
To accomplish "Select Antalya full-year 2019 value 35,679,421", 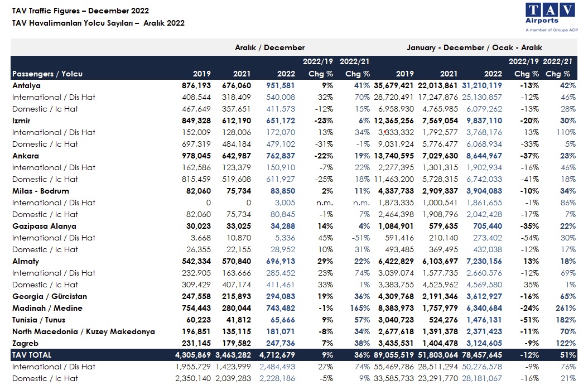I will tap(394, 85).
